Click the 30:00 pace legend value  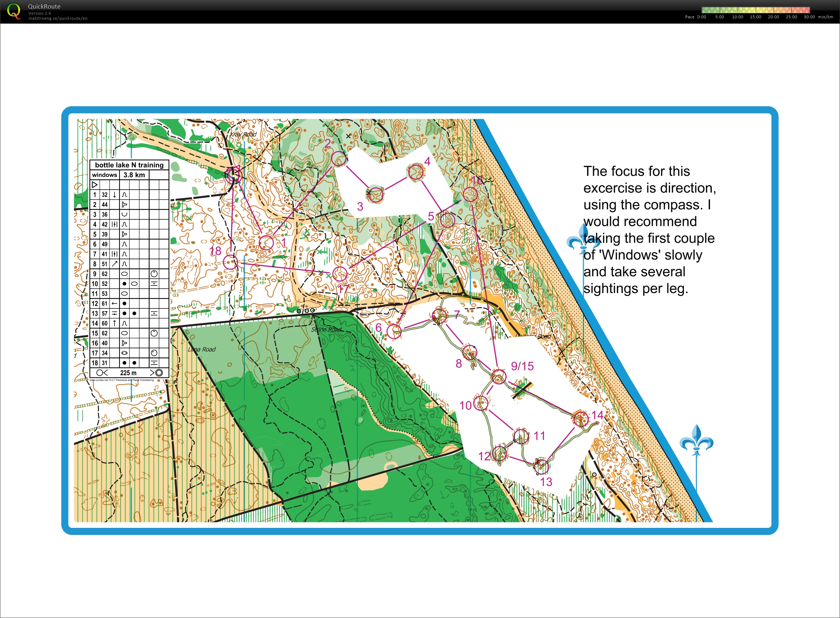810,17
